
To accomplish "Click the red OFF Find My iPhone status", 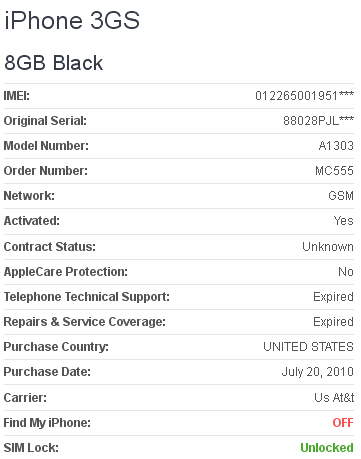I will (343, 423).
